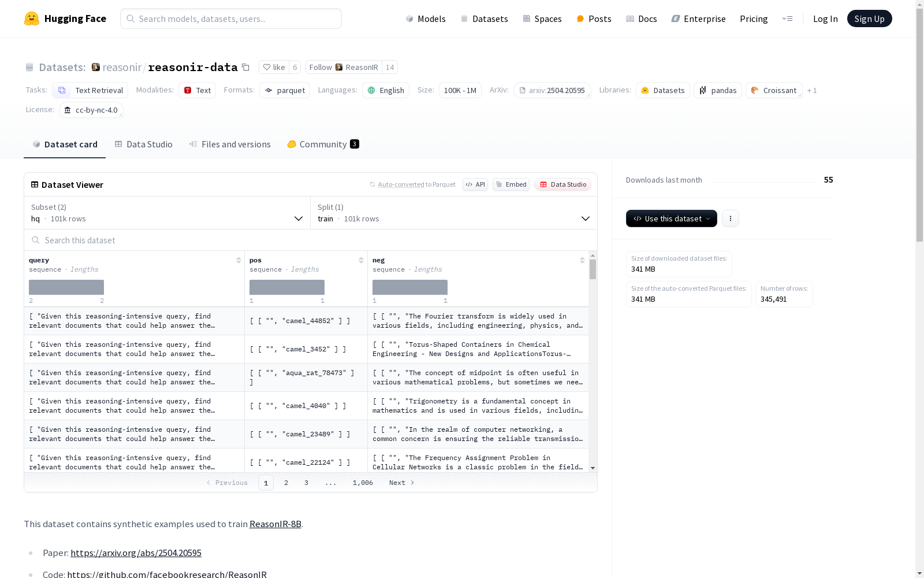This screenshot has width=924, height=578.
Task: Click the aqua_rat_78473 pos cell
Action: 306,377
